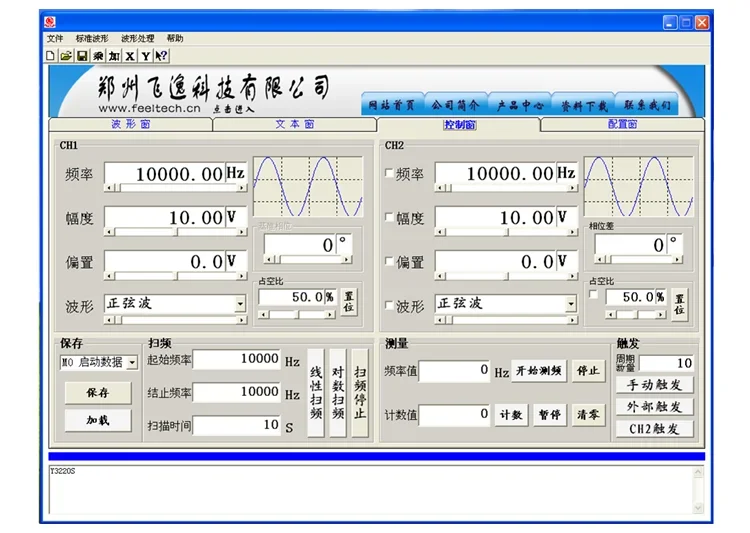Click the help pointer toolbar icon
This screenshot has height=533, width=750.
(x=161, y=56)
